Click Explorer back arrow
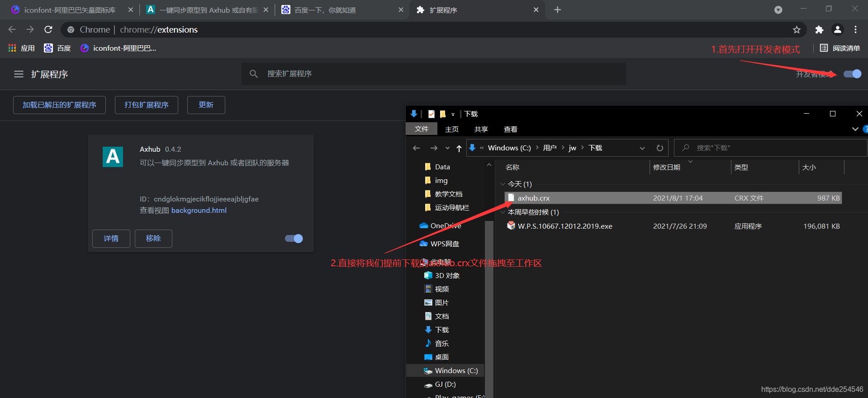The height and width of the screenshot is (398, 868). (417, 148)
